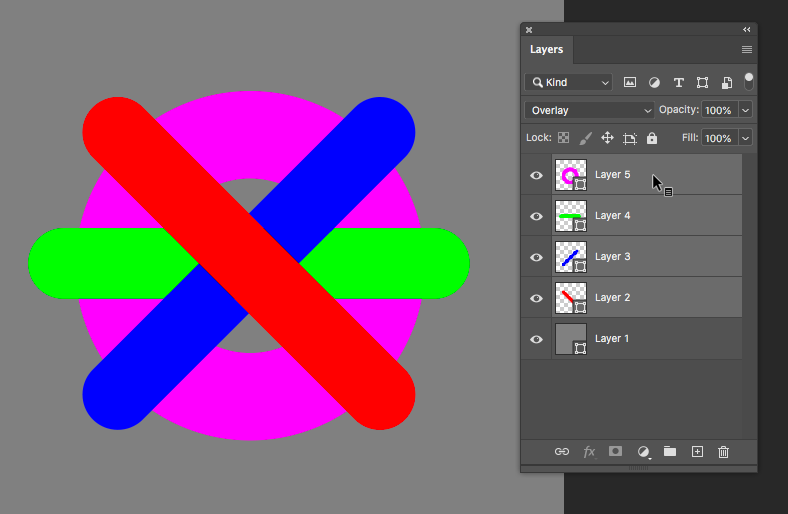Filter for shape layers icon
This screenshot has width=788, height=514.
(703, 82)
